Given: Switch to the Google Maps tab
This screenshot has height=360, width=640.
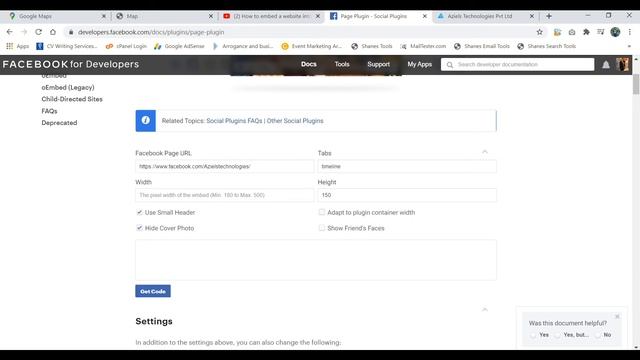Looking at the screenshot, I should click(x=56, y=16).
